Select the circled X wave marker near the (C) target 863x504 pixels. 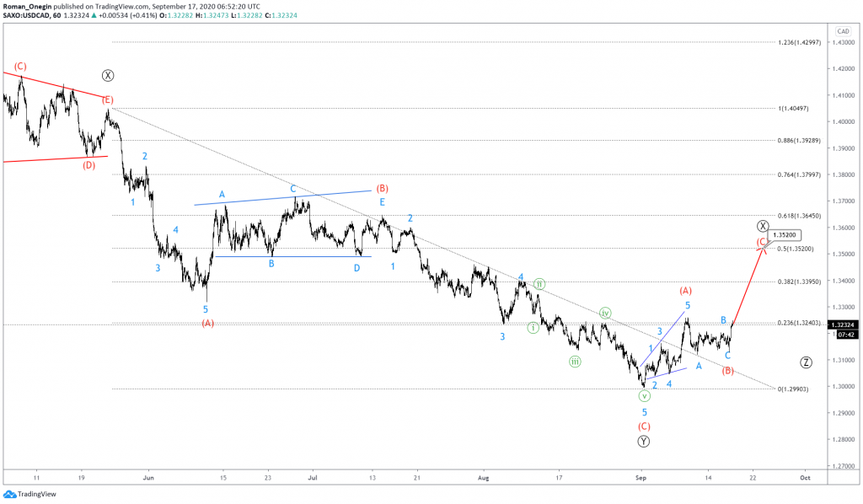coord(764,226)
